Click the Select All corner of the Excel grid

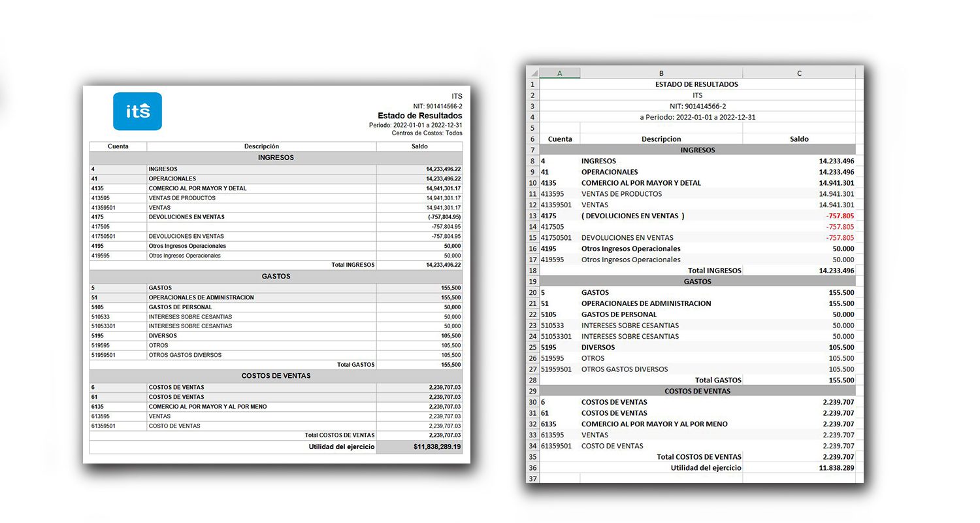point(532,73)
